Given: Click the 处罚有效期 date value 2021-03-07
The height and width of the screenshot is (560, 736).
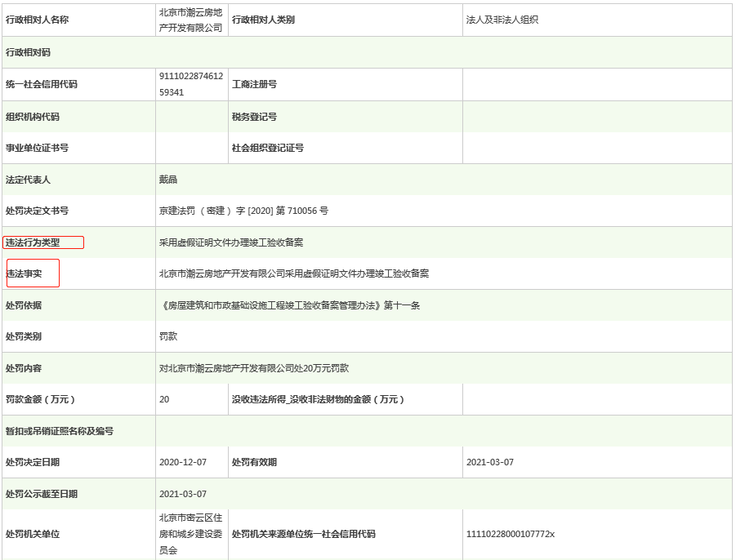Looking at the screenshot, I should tap(490, 462).
